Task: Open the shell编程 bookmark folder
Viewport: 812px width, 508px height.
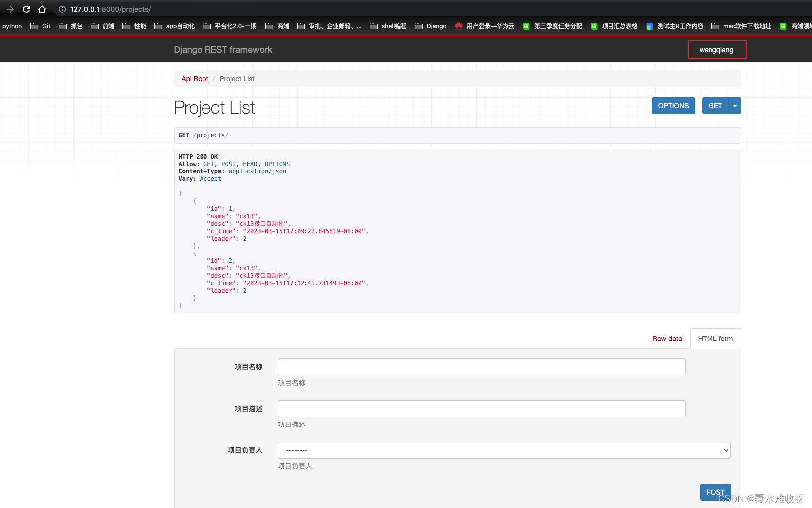Action: (388, 26)
